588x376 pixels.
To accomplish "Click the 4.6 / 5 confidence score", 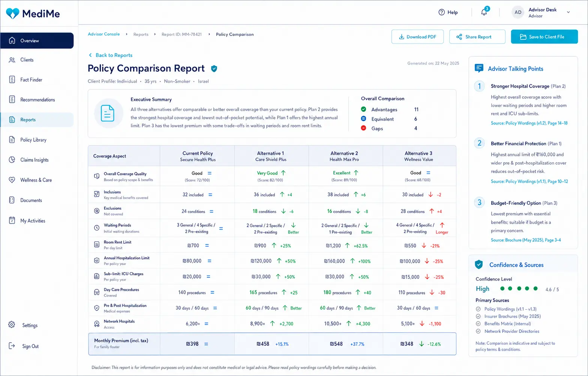I will 552,289.
